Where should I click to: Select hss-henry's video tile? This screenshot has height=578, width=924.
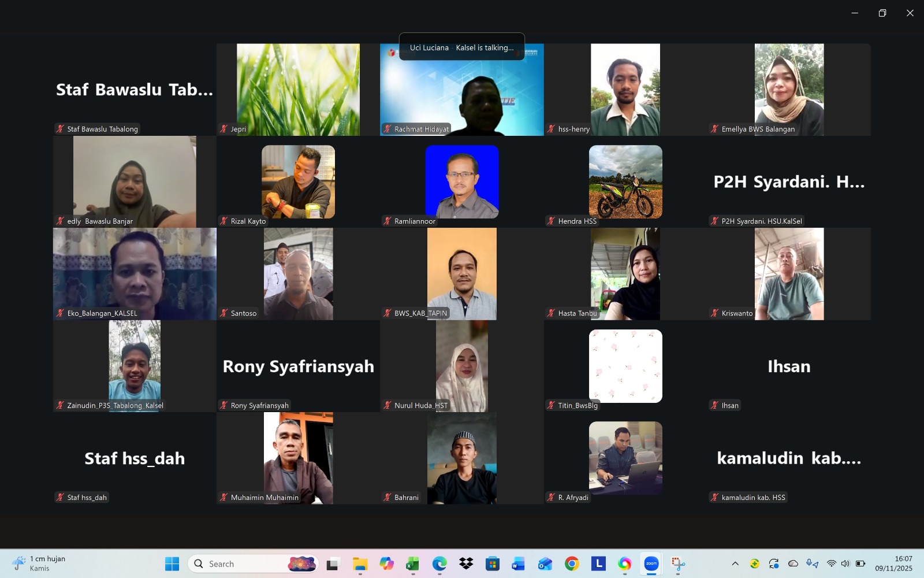click(x=625, y=90)
